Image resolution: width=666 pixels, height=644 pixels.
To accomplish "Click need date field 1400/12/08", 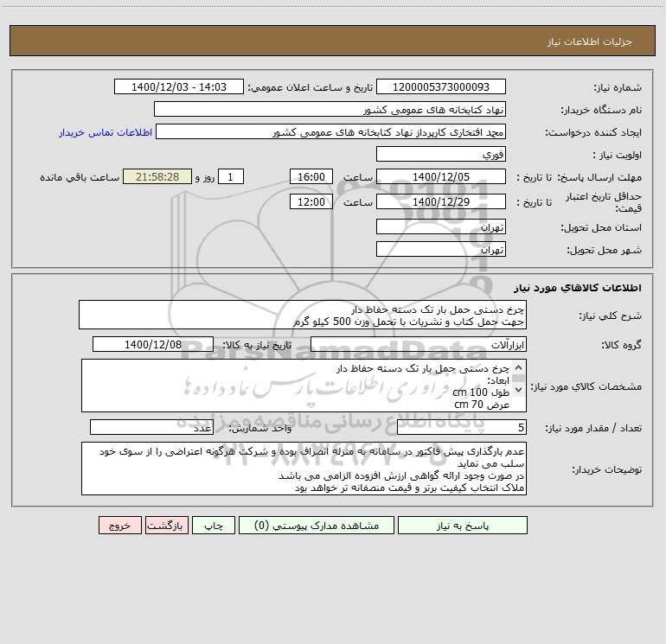I will pyautogui.click(x=153, y=344).
